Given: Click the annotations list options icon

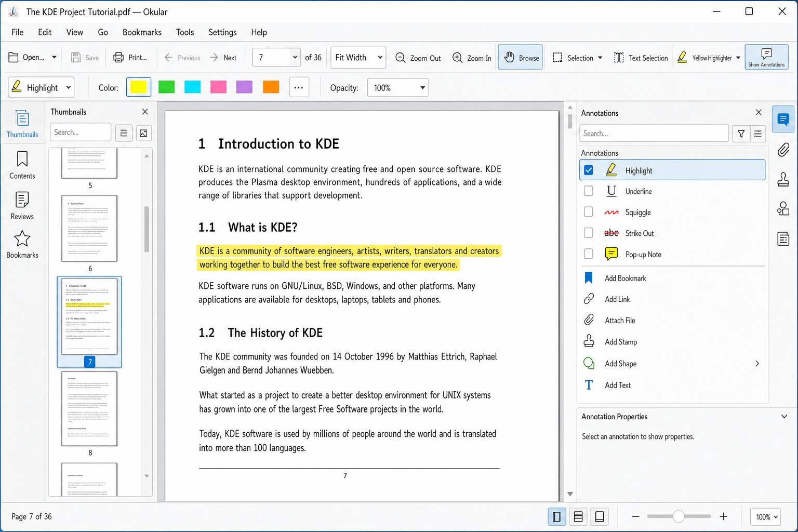Looking at the screenshot, I should (x=758, y=134).
